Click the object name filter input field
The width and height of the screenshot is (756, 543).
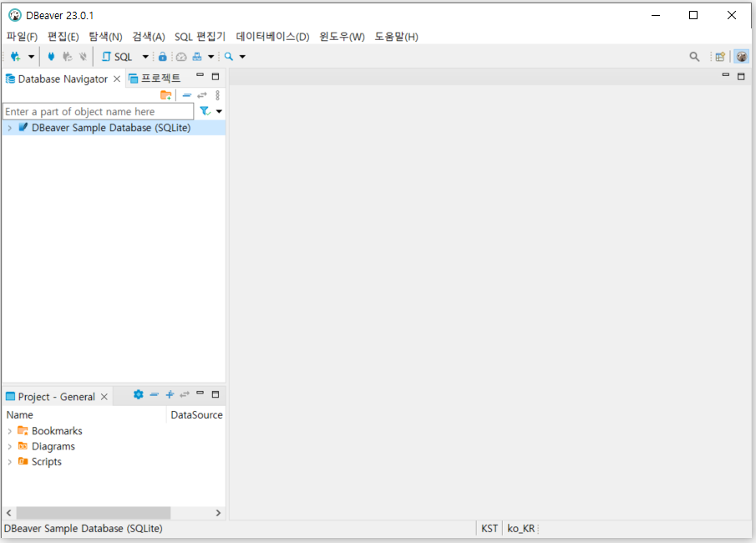99,111
